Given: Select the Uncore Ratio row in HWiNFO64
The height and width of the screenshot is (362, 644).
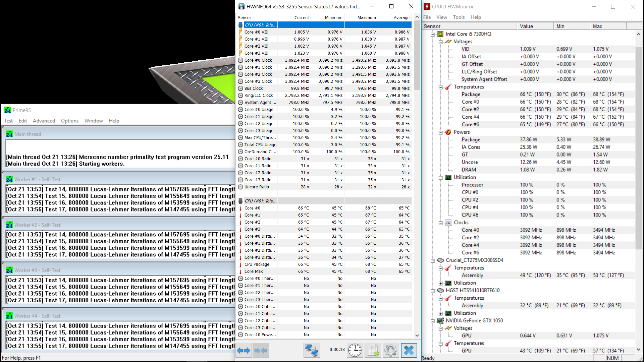Looking at the screenshot, I should tap(324, 187).
